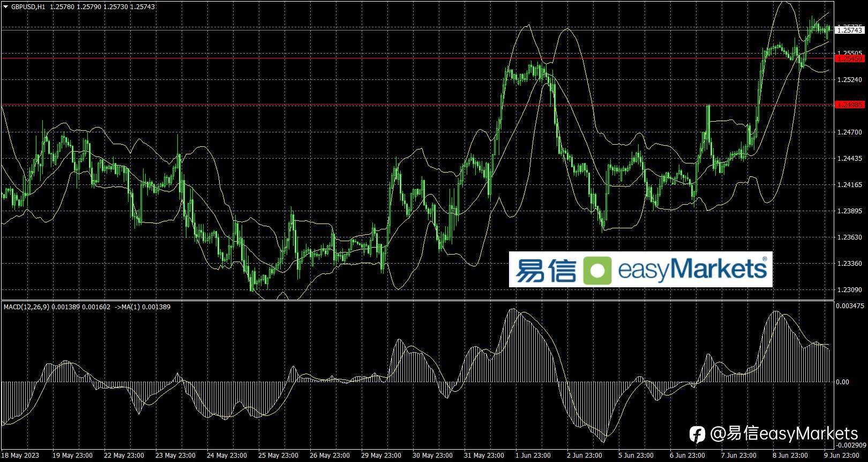Click the 1.23630 price axis value
Image resolution: width=868 pixels, height=462 pixels.
(850, 237)
